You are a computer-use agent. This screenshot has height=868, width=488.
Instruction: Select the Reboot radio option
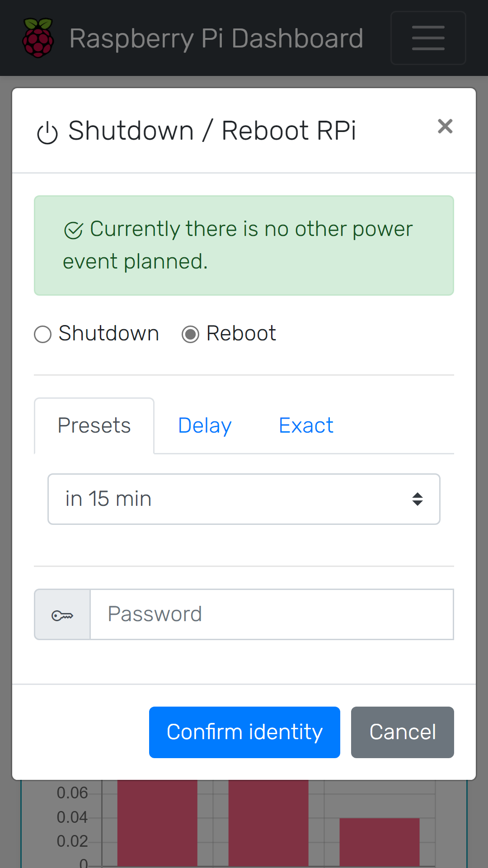tap(190, 335)
